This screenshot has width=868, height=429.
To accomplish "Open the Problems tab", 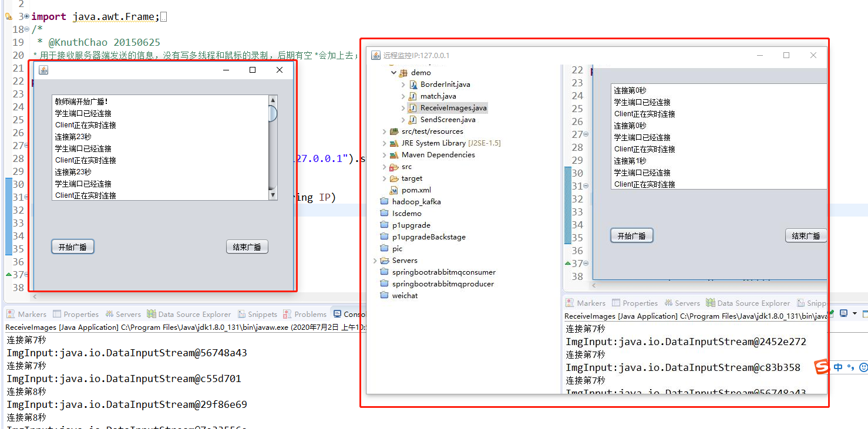I will (305, 315).
